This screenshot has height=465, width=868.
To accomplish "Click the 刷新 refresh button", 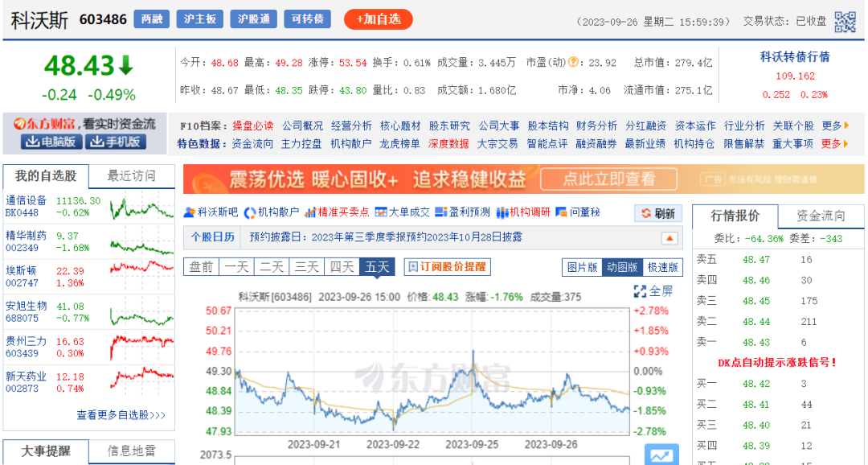I will 658,213.
